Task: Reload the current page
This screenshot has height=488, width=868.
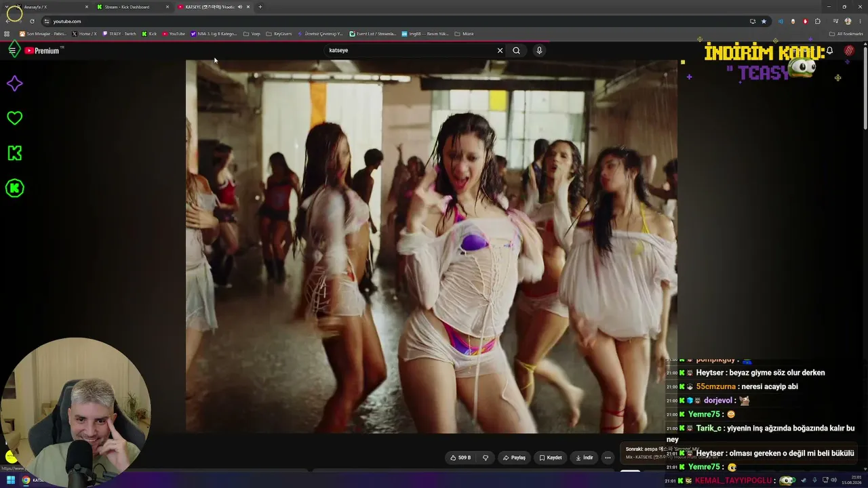Action: pos(32,21)
